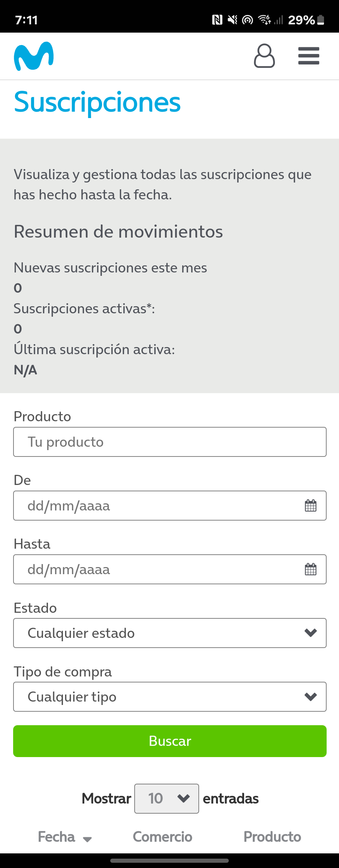Expand the Tipo de compra dropdown

(170, 697)
